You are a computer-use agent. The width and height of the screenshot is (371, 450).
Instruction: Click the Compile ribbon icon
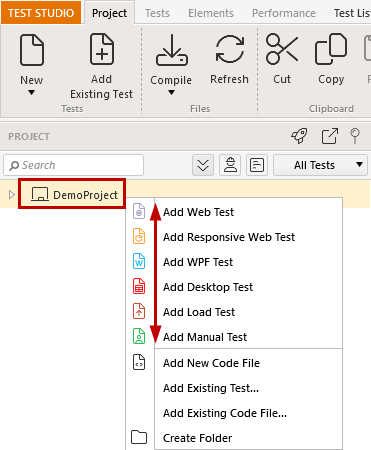tap(172, 50)
